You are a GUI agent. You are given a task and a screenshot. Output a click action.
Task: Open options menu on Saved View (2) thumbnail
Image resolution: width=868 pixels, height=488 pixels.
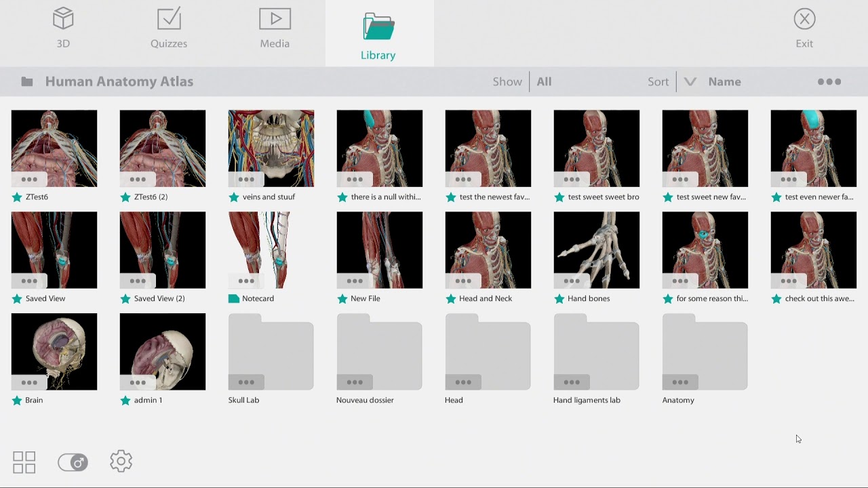(138, 281)
